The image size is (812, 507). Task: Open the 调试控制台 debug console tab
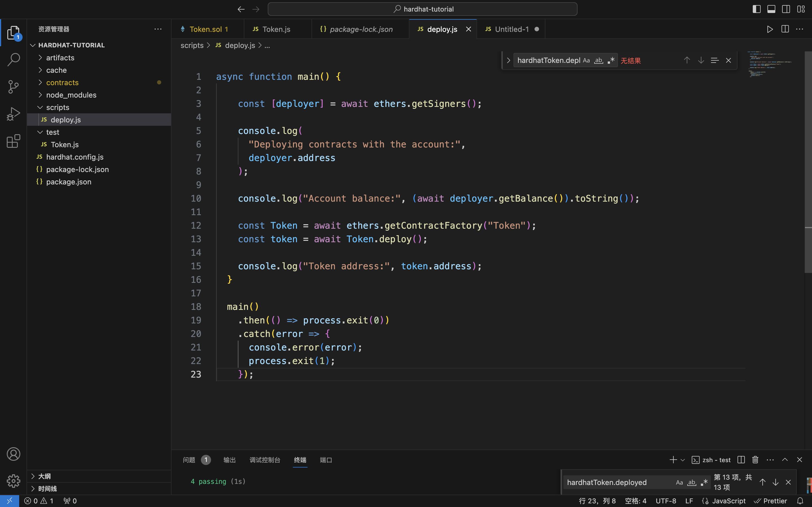[265, 460]
